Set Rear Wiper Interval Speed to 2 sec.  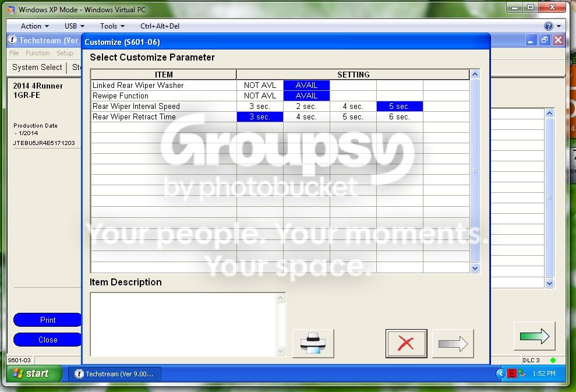[x=306, y=106]
